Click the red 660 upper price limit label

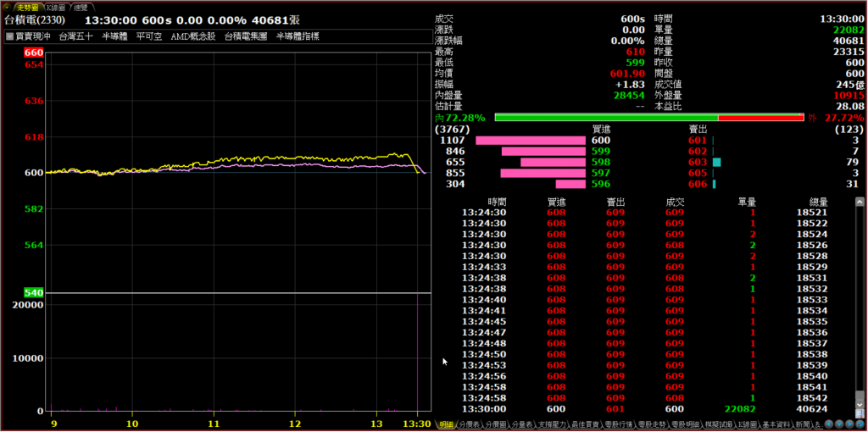tap(34, 53)
